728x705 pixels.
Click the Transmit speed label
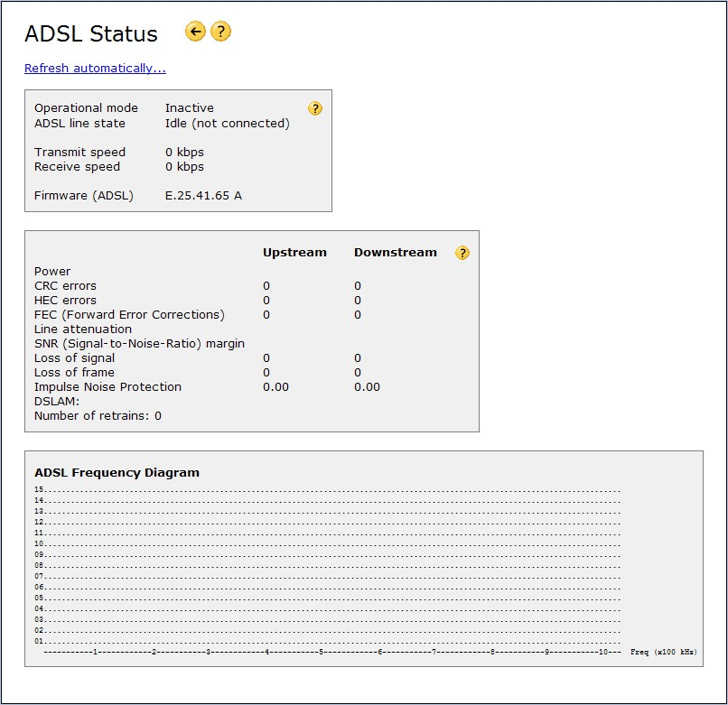[x=79, y=153]
